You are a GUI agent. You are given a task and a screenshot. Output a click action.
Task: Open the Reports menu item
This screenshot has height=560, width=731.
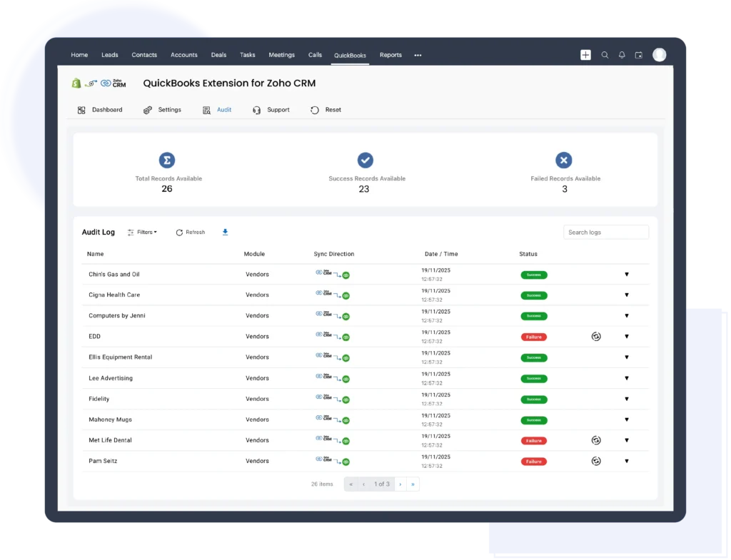390,54
